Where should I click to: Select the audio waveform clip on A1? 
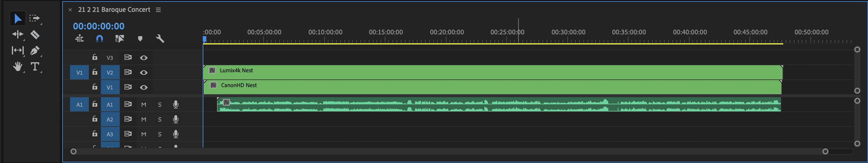pyautogui.click(x=499, y=104)
